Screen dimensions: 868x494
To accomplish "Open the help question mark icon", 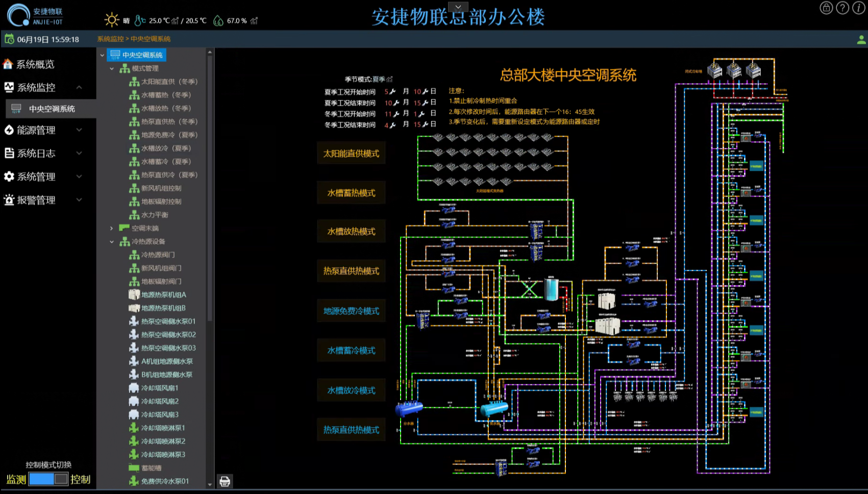I will click(x=842, y=8).
